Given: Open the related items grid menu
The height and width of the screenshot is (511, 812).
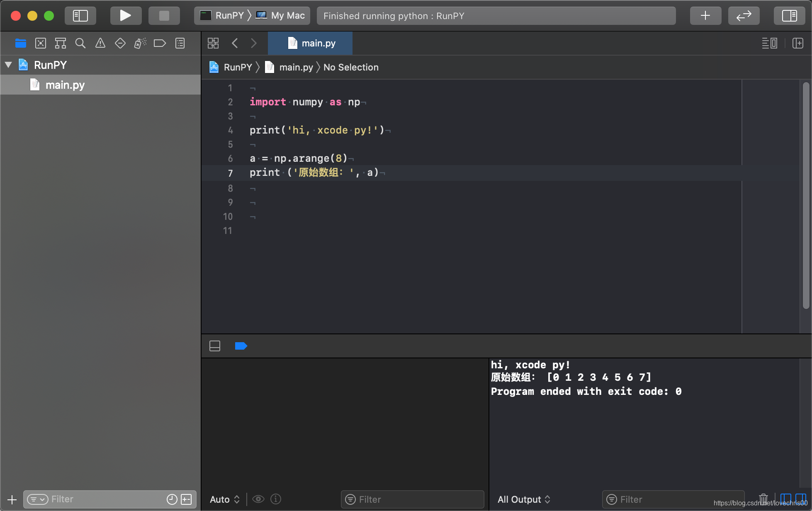Looking at the screenshot, I should [x=213, y=43].
